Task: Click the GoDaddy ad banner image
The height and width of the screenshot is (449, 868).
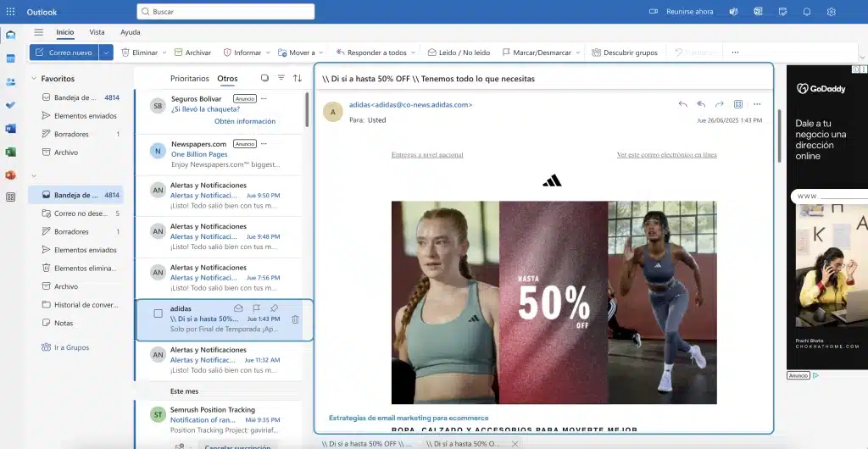Action: (x=827, y=217)
